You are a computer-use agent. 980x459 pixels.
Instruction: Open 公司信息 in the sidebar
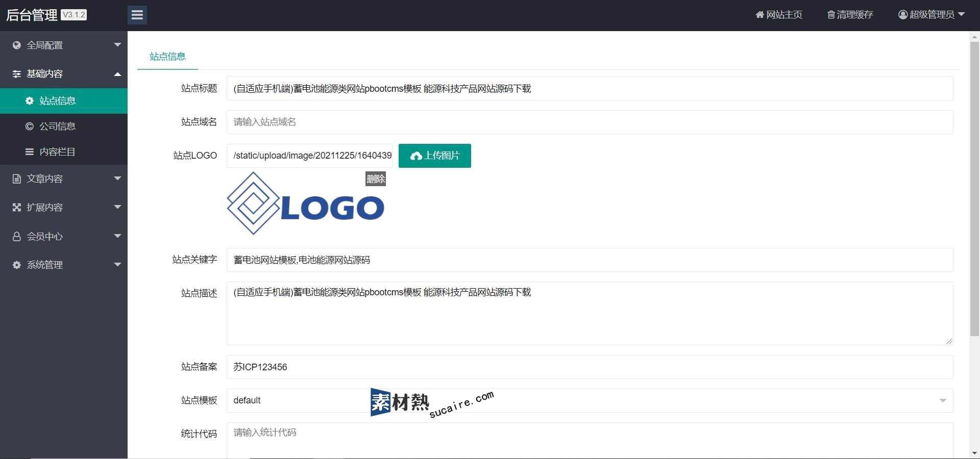(64, 126)
